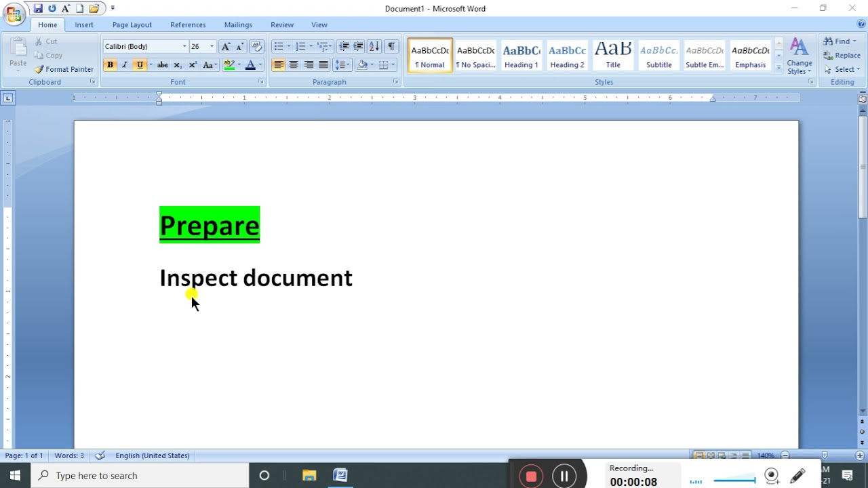
Task: Click the Grow Font icon
Action: [x=226, y=46]
